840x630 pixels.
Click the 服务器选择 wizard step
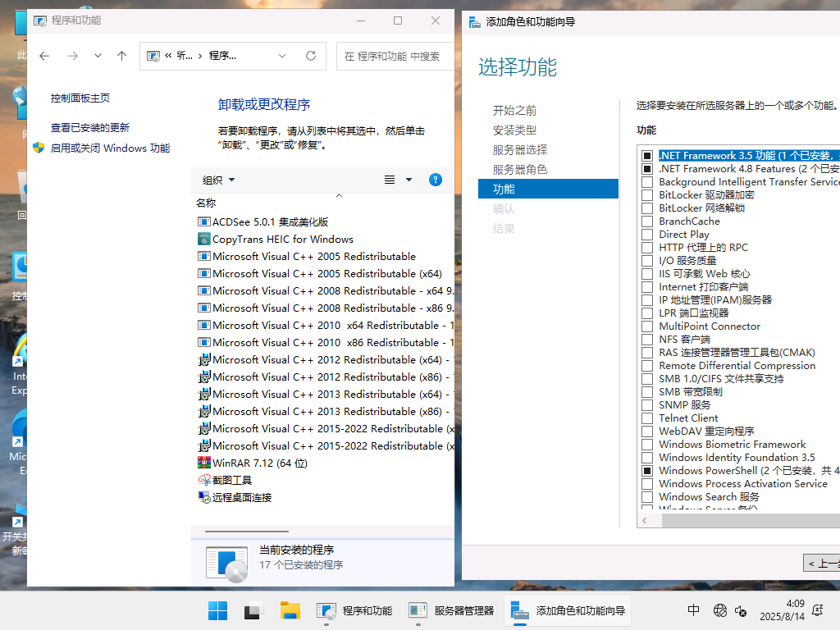(x=519, y=150)
